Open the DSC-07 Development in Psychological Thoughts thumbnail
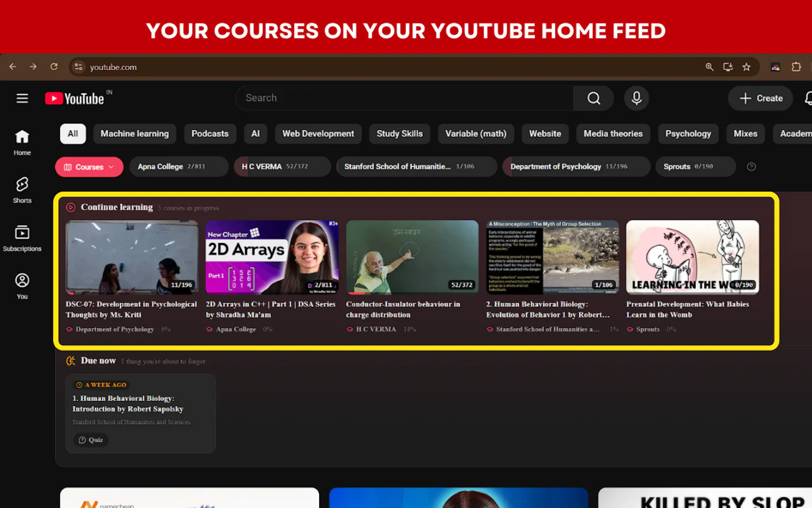This screenshot has width=812, height=508. (x=132, y=257)
